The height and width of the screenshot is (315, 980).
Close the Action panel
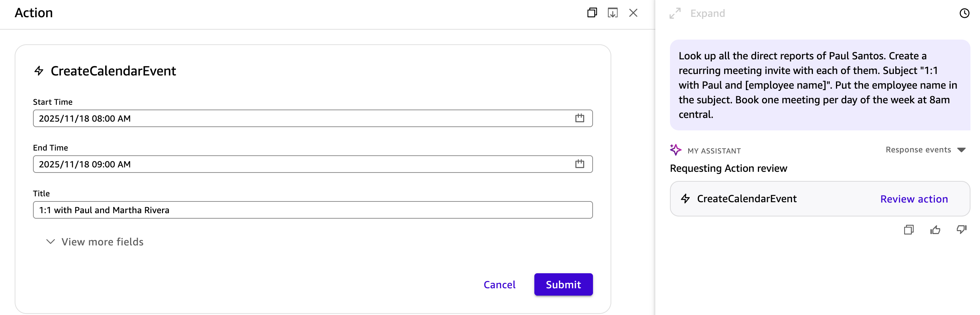pyautogui.click(x=633, y=13)
